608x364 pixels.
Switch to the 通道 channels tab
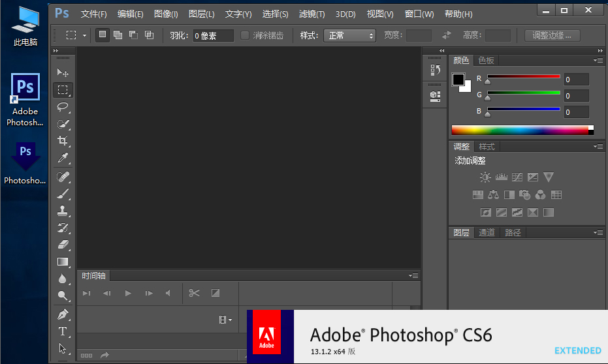tap(487, 232)
